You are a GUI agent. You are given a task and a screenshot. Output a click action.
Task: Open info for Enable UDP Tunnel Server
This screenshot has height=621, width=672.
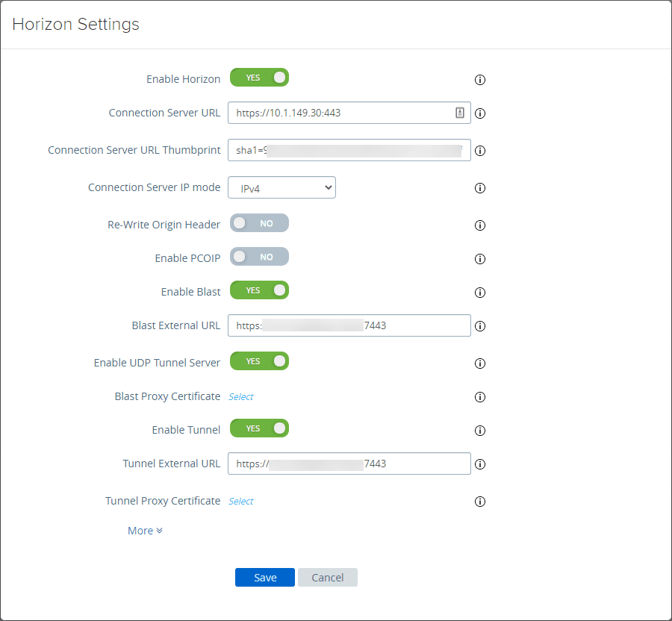coord(480,363)
